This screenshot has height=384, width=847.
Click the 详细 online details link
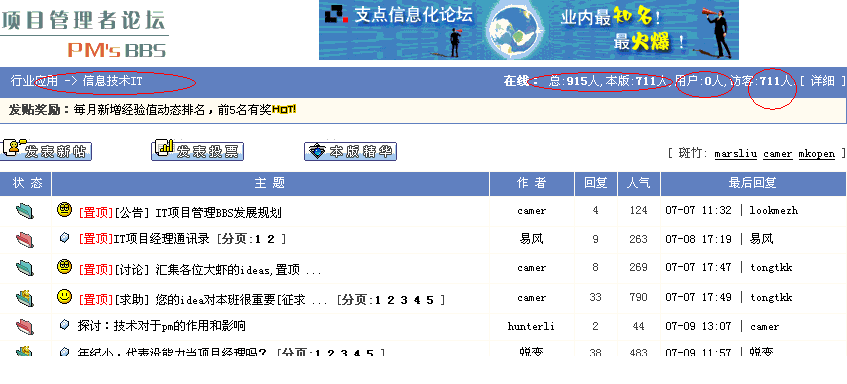click(x=823, y=81)
